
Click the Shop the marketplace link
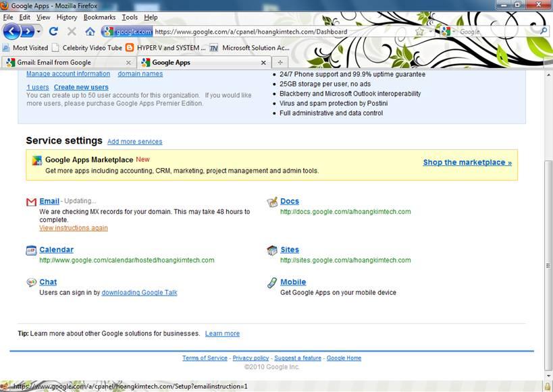[x=467, y=162]
